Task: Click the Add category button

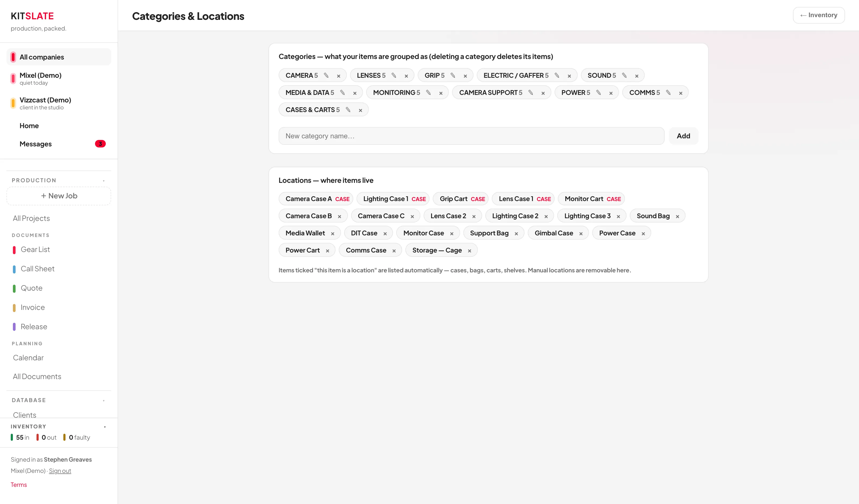Action: (683, 136)
